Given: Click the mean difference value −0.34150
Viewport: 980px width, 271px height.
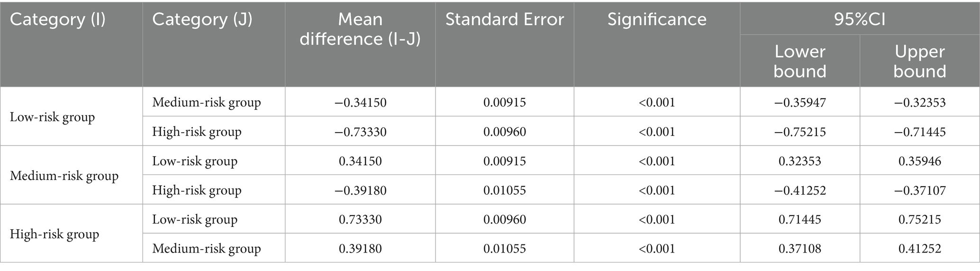Looking at the screenshot, I should (x=360, y=102).
